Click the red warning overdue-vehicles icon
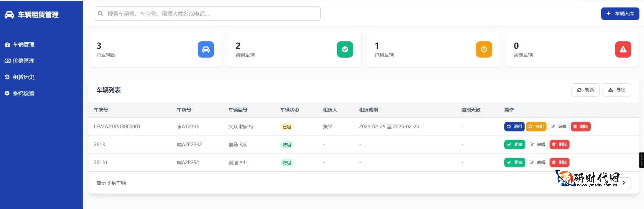644x209 pixels. pos(623,49)
